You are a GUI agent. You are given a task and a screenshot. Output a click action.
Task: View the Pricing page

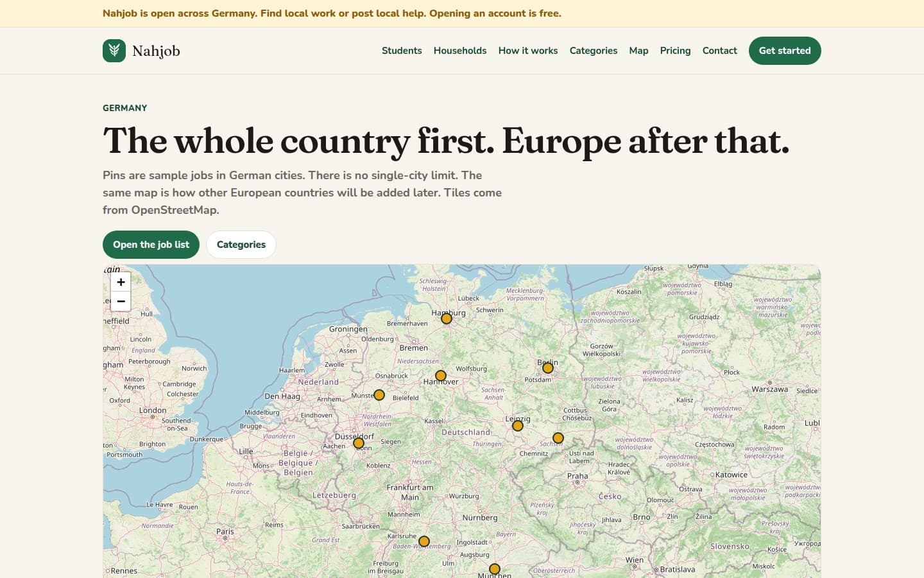pyautogui.click(x=676, y=51)
